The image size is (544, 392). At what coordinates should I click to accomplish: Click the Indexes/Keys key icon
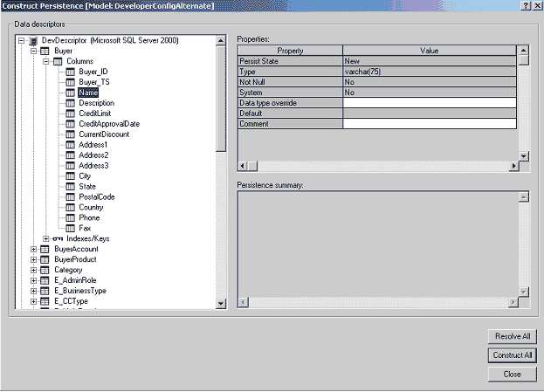coord(58,238)
